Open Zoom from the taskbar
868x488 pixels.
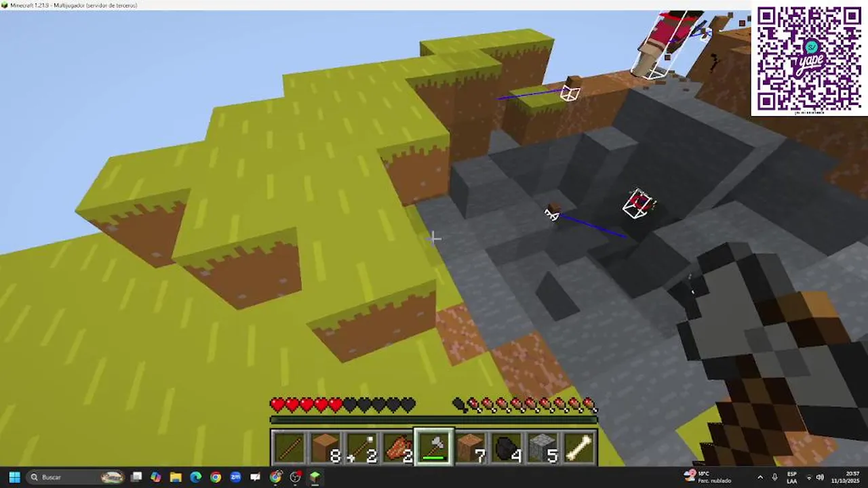click(x=235, y=477)
